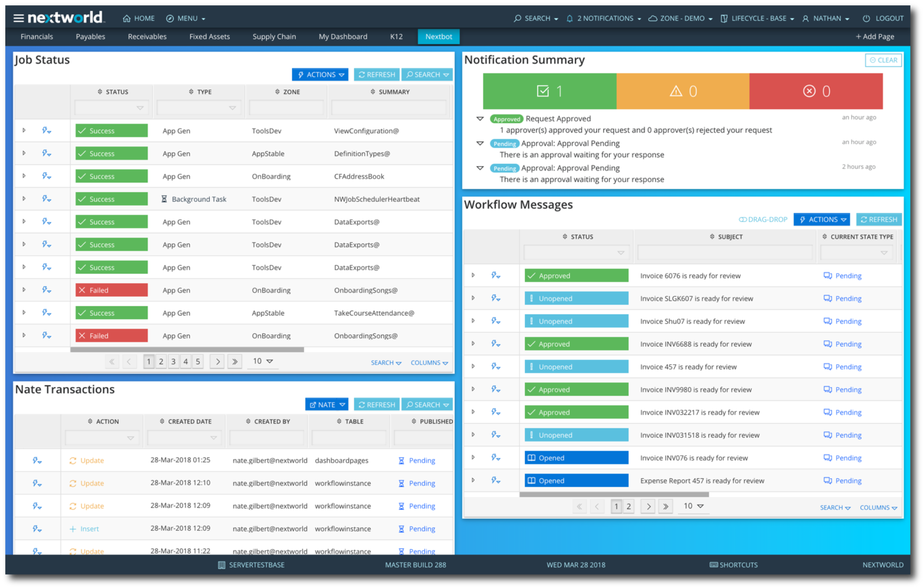Switch to the Supply Chain tab
Image resolution: width=924 pixels, height=588 pixels.
click(274, 37)
